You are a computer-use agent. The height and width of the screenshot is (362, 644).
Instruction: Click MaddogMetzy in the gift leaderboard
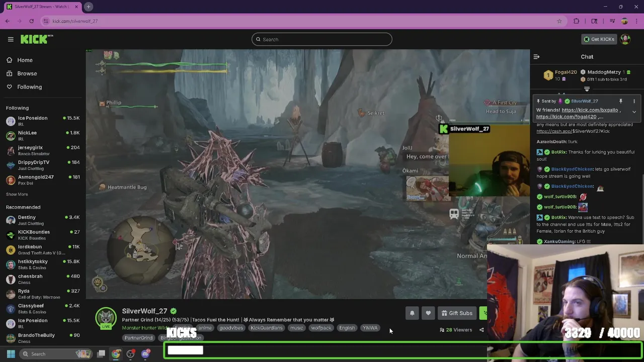click(x=604, y=72)
